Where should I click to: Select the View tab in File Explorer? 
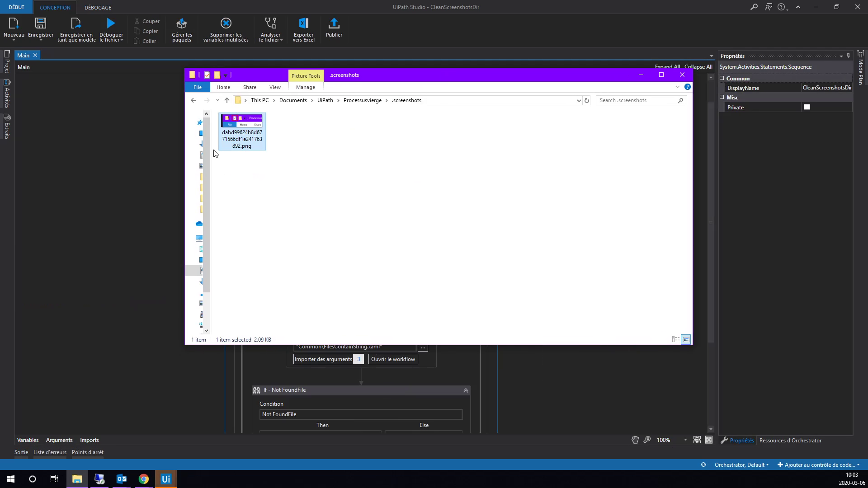pos(275,87)
